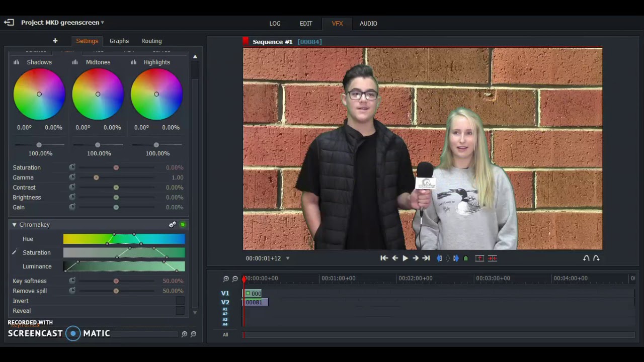Select the eyedropper beside Saturation

pos(14,252)
